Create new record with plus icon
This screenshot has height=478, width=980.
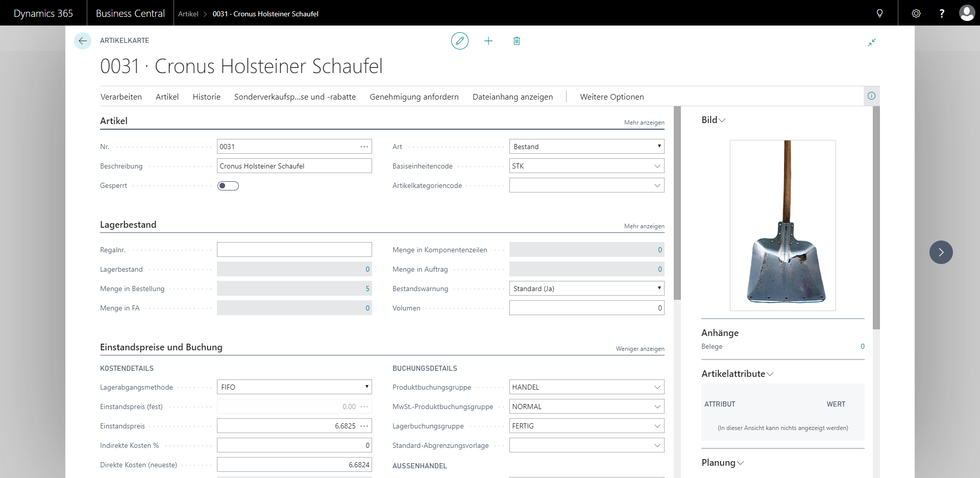coord(488,41)
